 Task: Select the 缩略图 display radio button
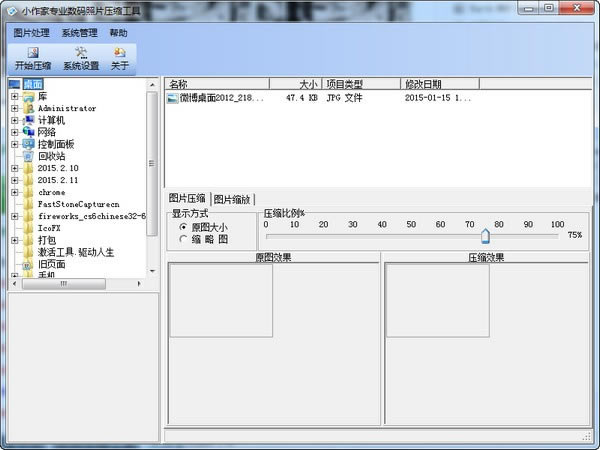pyautogui.click(x=183, y=240)
